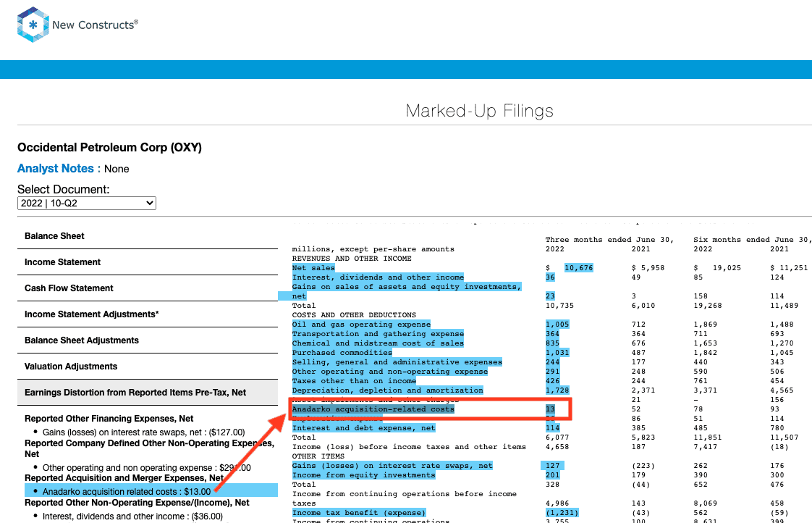Click the New Constructs hexagon logo

(33, 25)
